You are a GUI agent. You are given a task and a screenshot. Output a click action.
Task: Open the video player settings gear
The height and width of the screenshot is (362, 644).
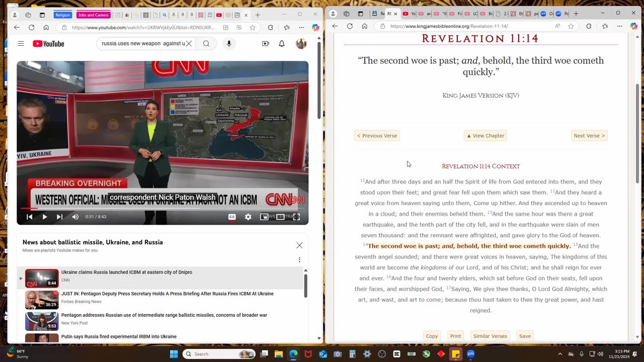tap(248, 217)
